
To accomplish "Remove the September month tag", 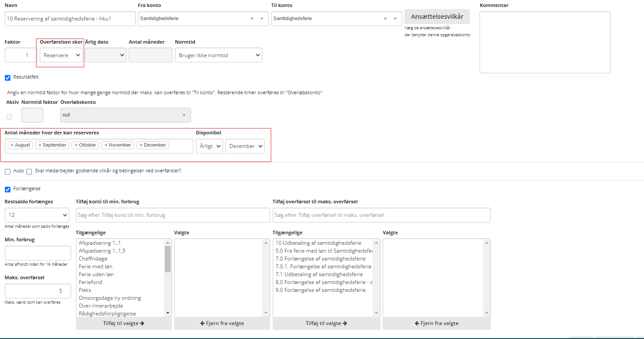I will (40, 145).
